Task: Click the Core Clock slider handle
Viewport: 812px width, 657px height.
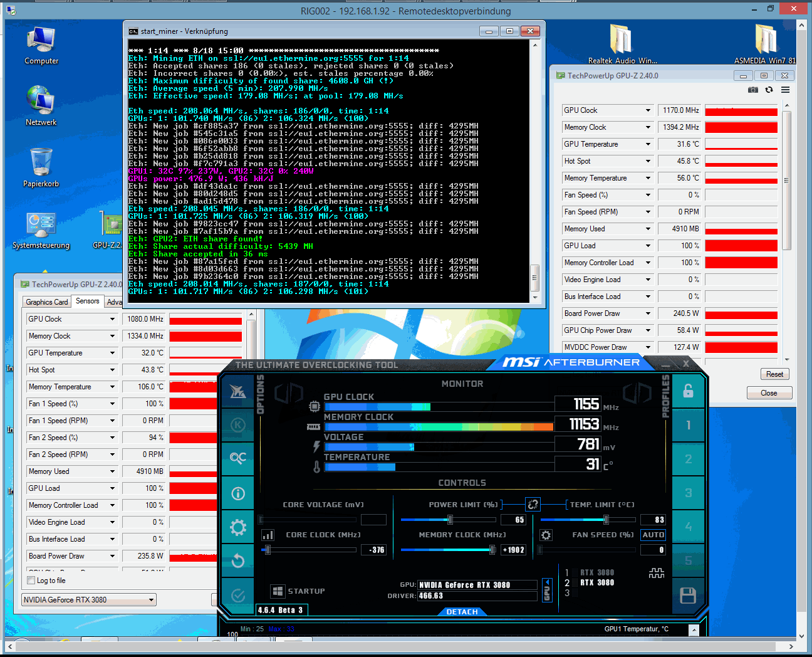Action: click(268, 550)
